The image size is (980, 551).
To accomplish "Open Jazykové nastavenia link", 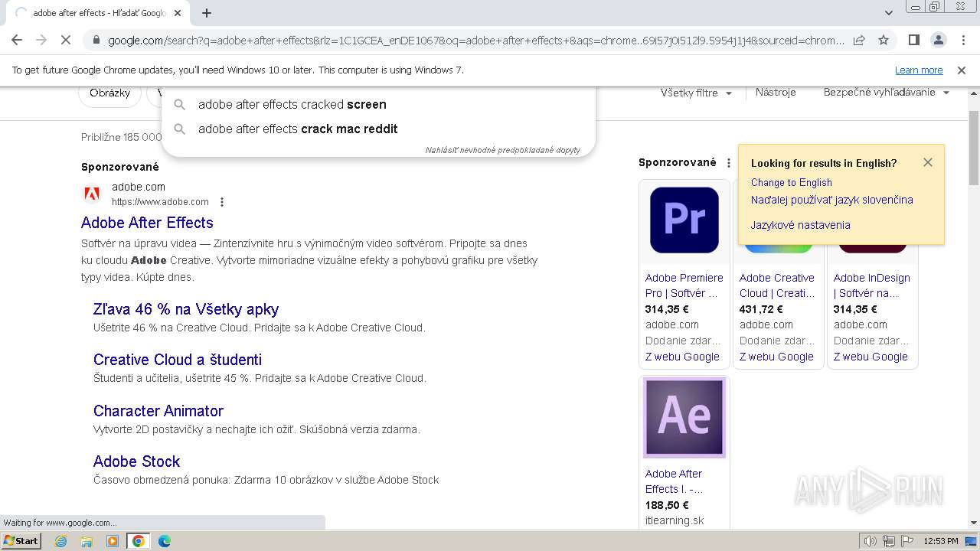I will click(800, 225).
